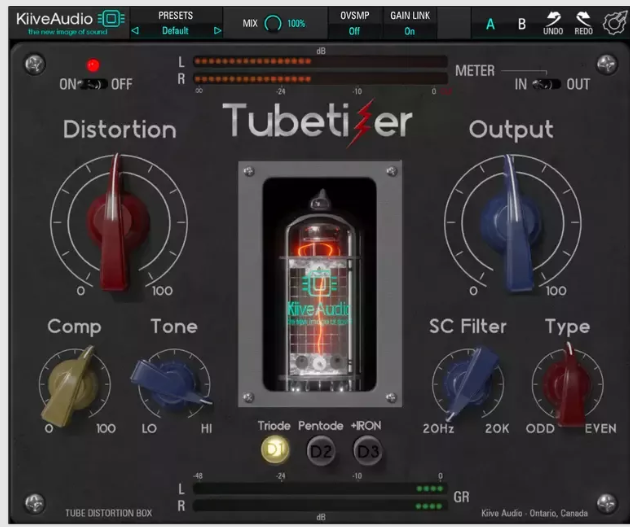
Task: Click the SC Filter knob
Action: coord(470,384)
